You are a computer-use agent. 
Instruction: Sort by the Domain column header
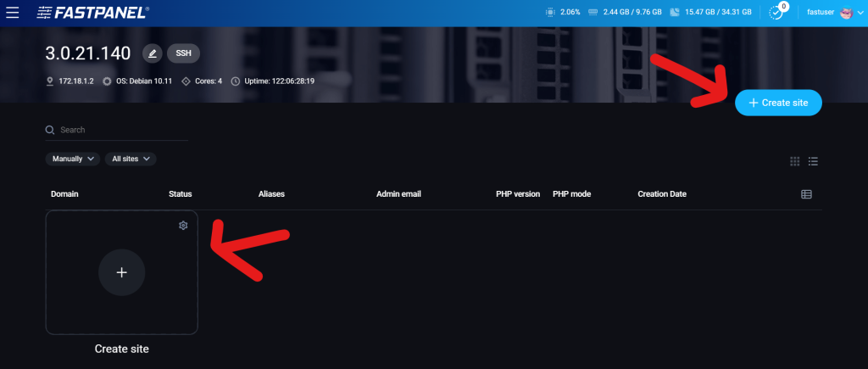click(x=64, y=194)
